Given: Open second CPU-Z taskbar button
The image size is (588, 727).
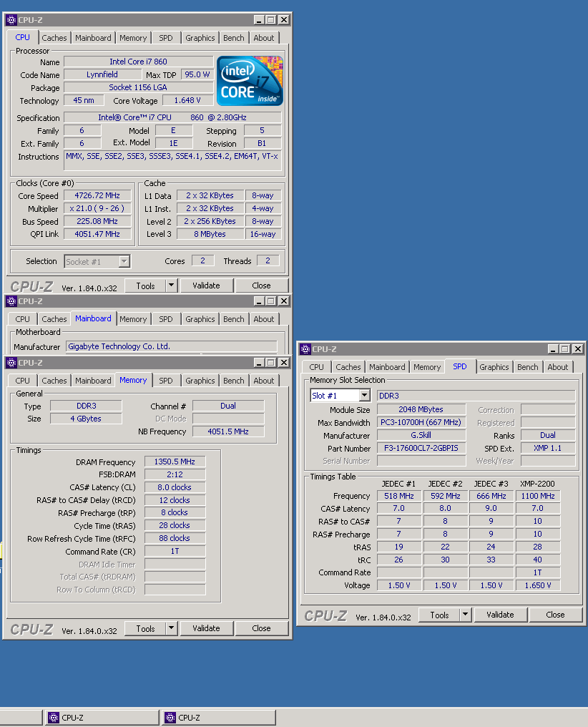Looking at the screenshot, I should 219,718.
